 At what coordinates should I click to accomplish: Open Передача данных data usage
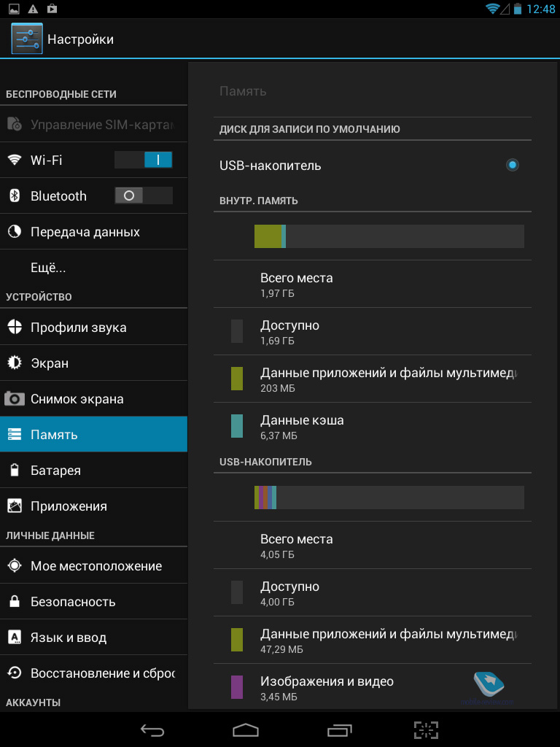85,232
